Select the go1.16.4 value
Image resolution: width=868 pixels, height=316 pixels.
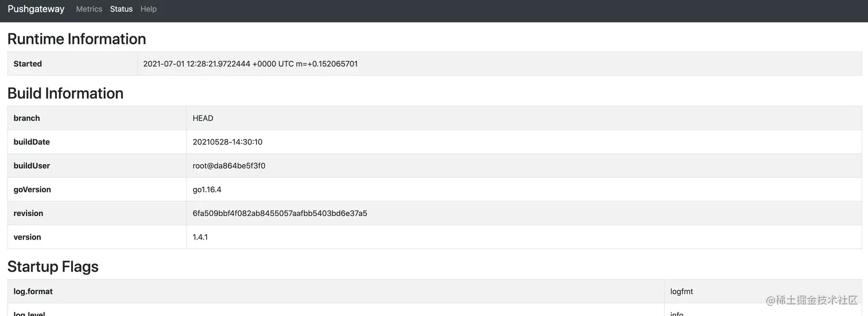[x=207, y=190]
